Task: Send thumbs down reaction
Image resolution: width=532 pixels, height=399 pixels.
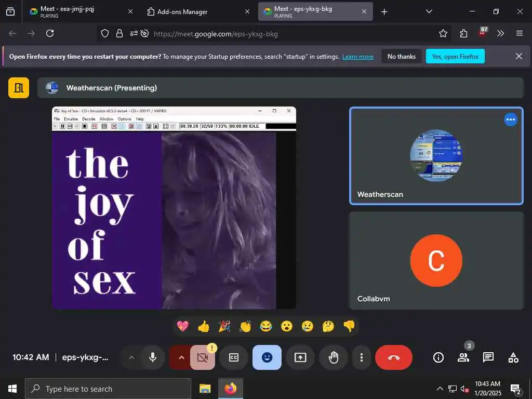Action: pyautogui.click(x=349, y=326)
